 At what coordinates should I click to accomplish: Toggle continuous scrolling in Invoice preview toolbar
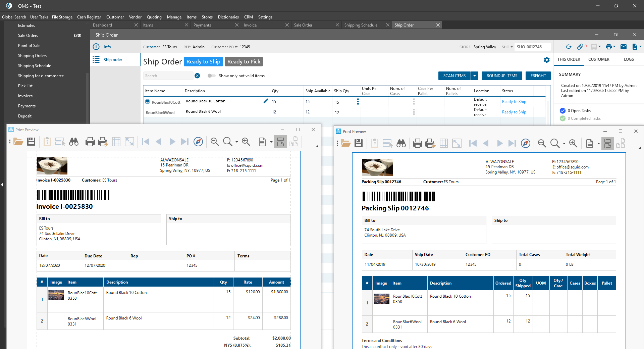[280, 142]
